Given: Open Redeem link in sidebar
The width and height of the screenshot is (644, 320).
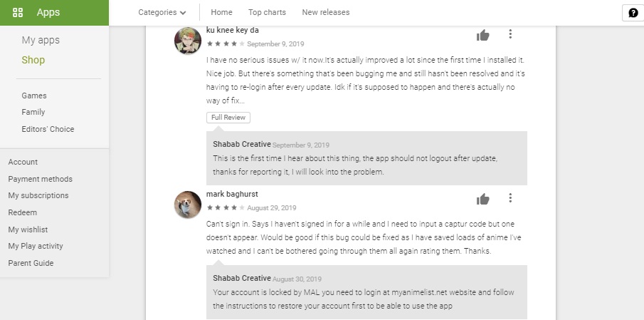Looking at the screenshot, I should tap(23, 212).
